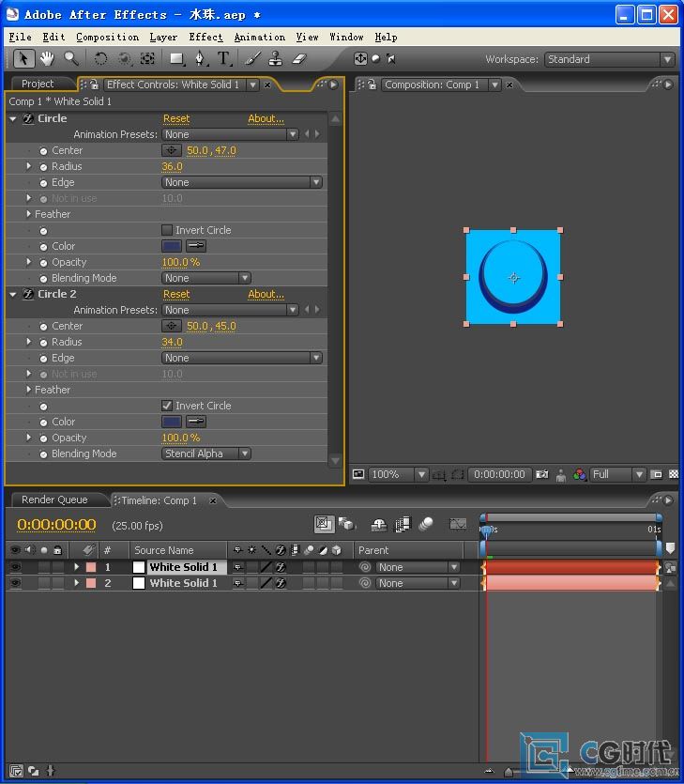
Task: Switch to the Project tab
Action: click(x=38, y=84)
